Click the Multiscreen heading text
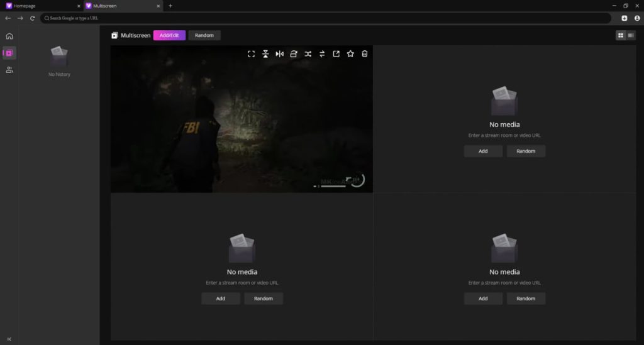This screenshot has width=644, height=345. [x=136, y=35]
